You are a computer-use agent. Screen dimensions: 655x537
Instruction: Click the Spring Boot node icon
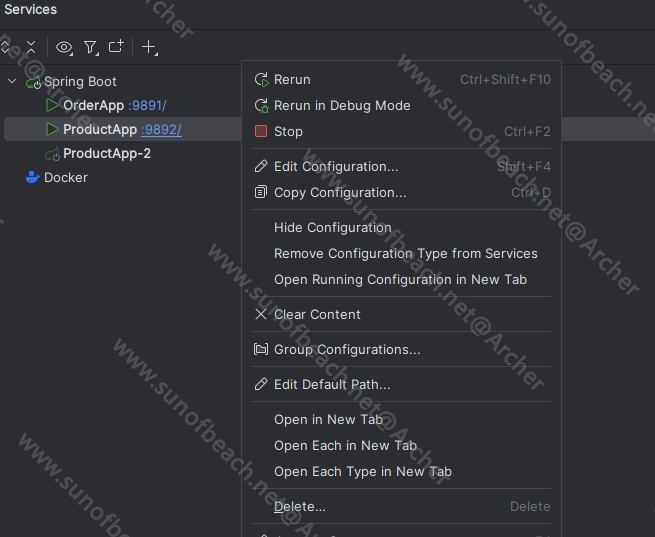pos(33,82)
